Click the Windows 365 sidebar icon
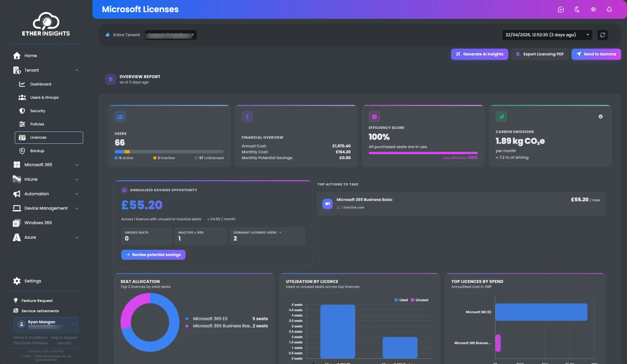This screenshot has width=627, height=364. pos(17,223)
